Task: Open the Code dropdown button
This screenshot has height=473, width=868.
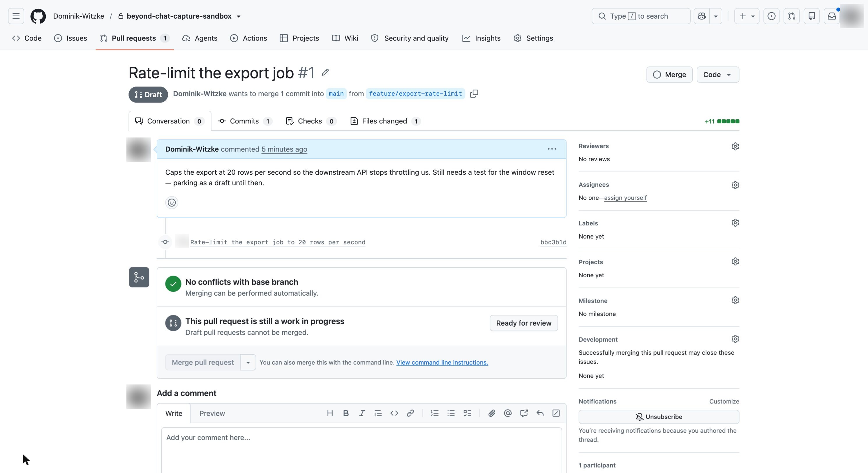Action: tap(718, 75)
